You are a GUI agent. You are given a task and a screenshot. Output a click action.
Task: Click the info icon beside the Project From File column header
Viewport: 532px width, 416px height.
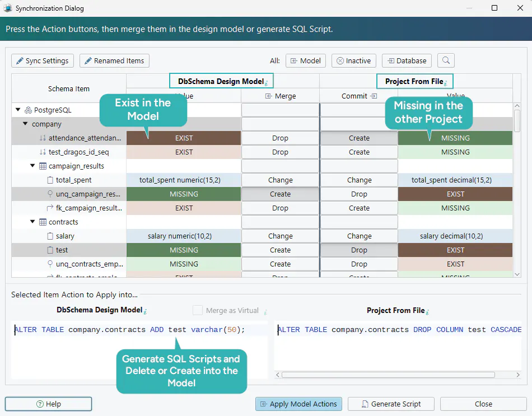pyautogui.click(x=446, y=83)
